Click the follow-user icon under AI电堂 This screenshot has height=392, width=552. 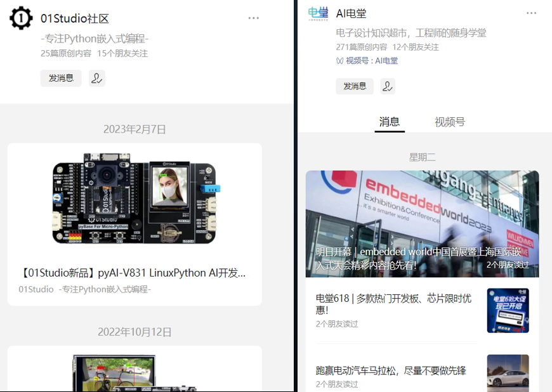388,86
